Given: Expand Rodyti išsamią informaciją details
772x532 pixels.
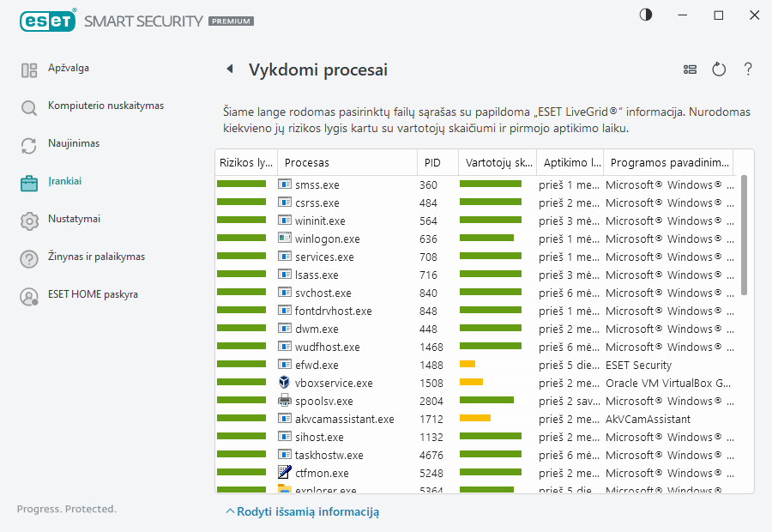Looking at the screenshot, I should (302, 512).
